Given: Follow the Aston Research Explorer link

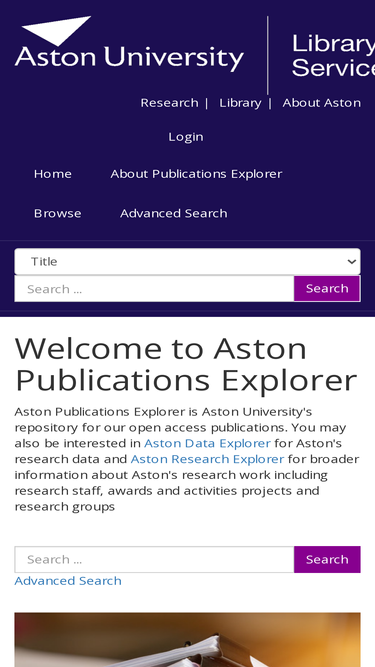Looking at the screenshot, I should tap(207, 459).
